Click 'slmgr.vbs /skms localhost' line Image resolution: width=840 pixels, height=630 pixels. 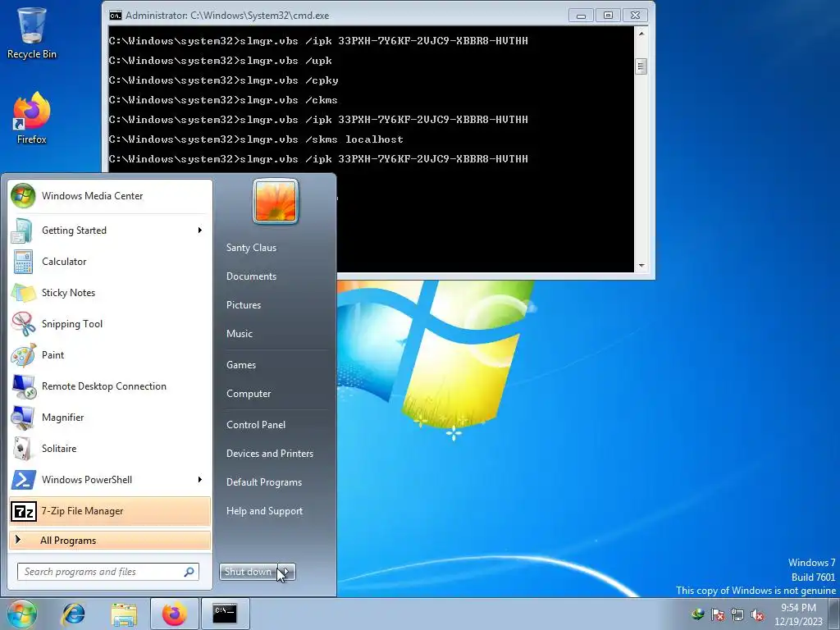point(322,139)
